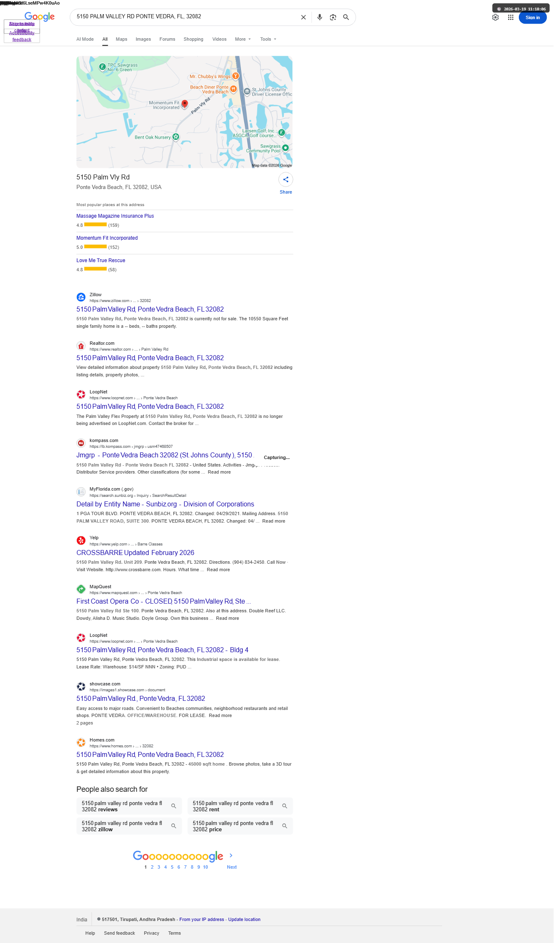
Task: Expand the More search filters dropdown
Action: pos(243,39)
